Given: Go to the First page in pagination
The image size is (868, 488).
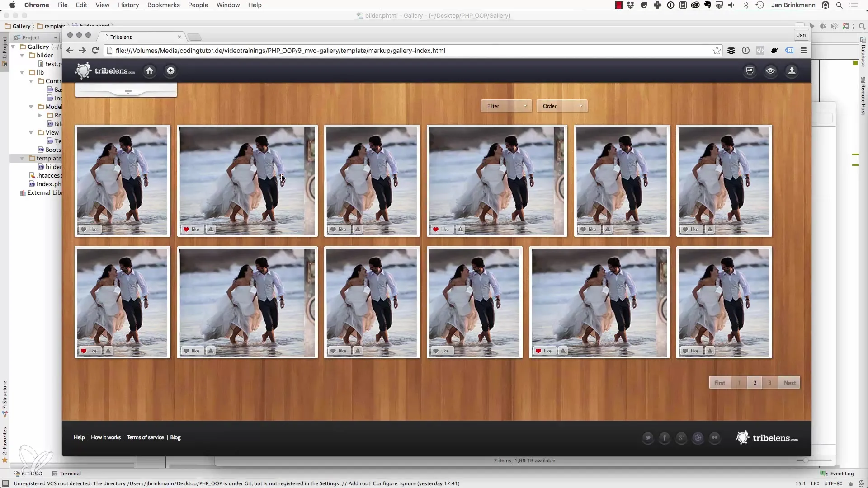Looking at the screenshot, I should pos(720,383).
